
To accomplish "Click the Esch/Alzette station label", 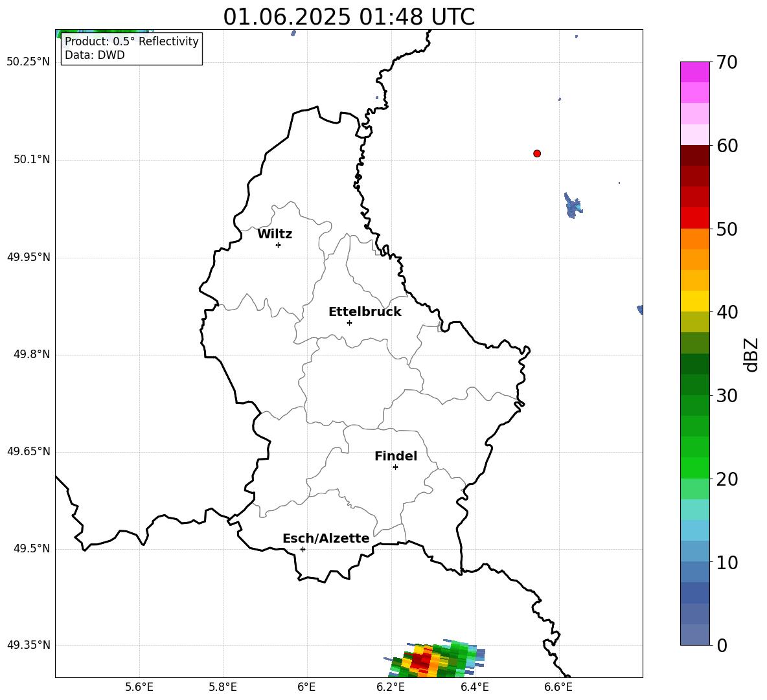I will click(x=326, y=538).
